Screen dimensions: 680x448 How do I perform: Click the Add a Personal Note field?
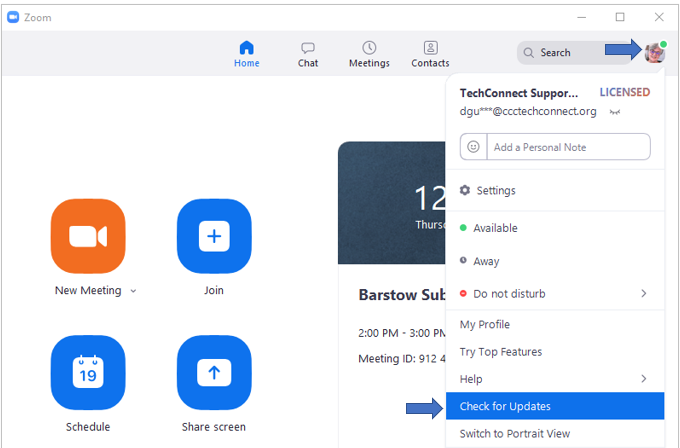pyautogui.click(x=569, y=147)
